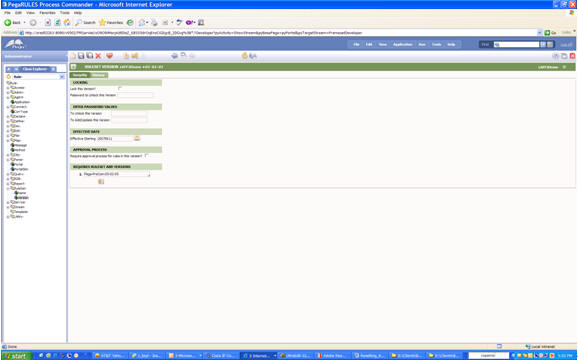The height and width of the screenshot is (361, 578).
Task: Expand the Stream node in the class tree
Action: pyautogui.click(x=8, y=207)
